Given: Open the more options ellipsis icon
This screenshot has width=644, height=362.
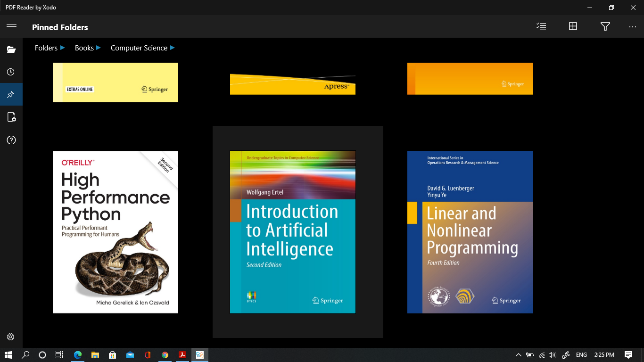Looking at the screenshot, I should click(x=633, y=26).
